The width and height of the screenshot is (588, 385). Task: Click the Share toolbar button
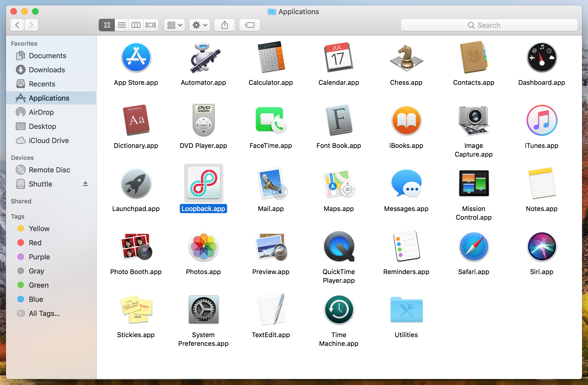point(225,25)
